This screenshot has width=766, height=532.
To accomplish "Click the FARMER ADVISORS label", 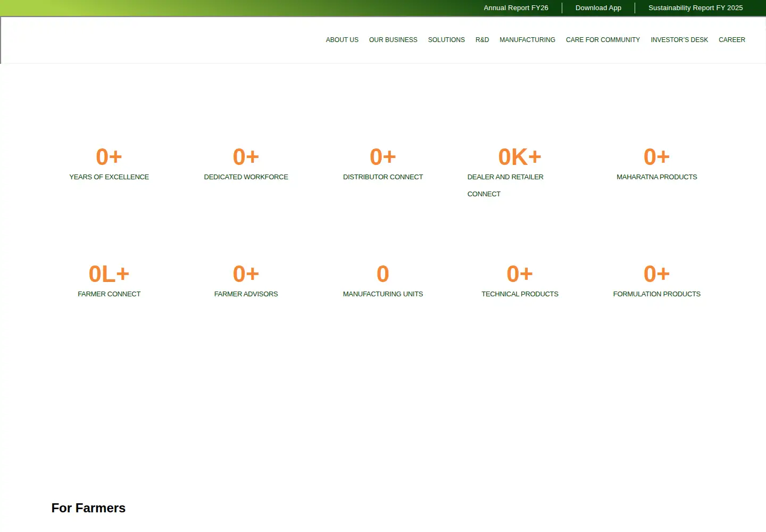I will pos(246,294).
